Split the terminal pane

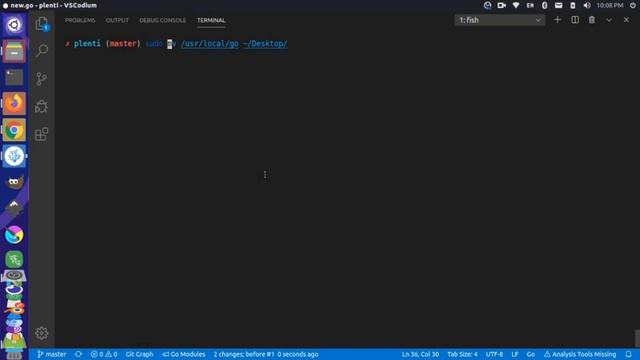[x=575, y=20]
